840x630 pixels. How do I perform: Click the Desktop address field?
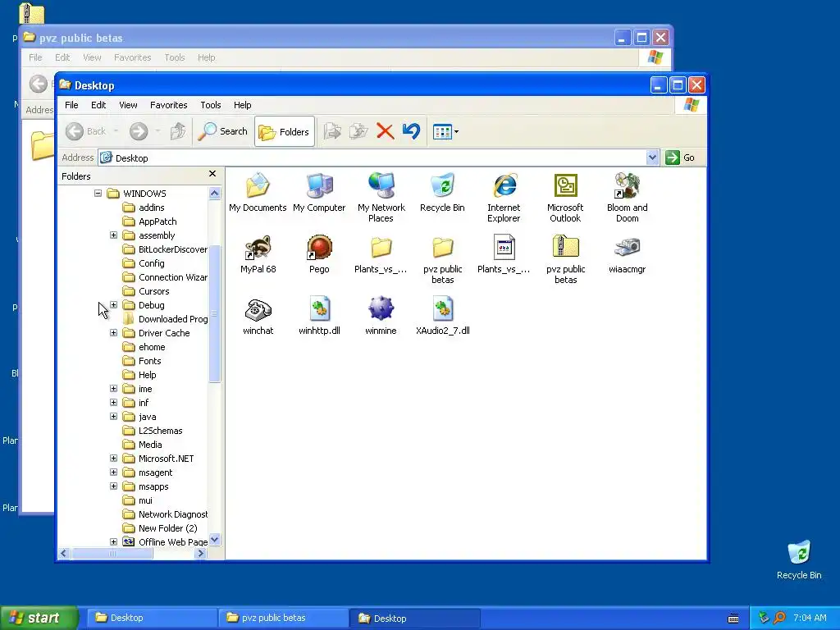tap(373, 157)
